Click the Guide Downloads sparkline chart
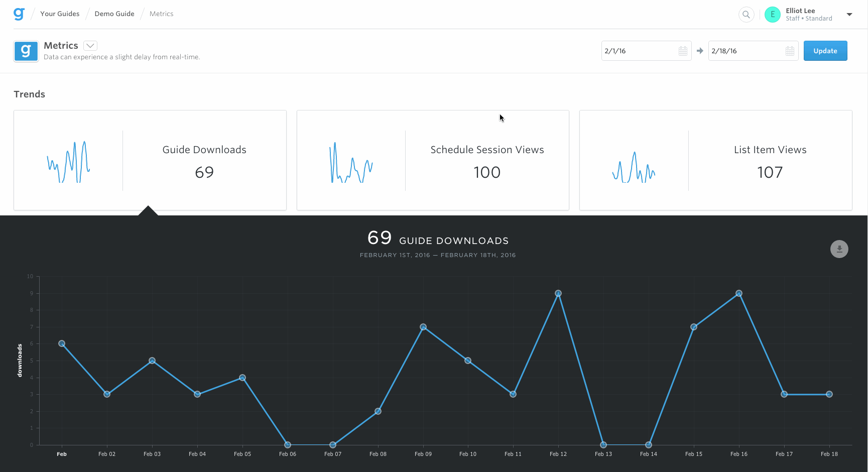868x472 pixels. [x=68, y=162]
